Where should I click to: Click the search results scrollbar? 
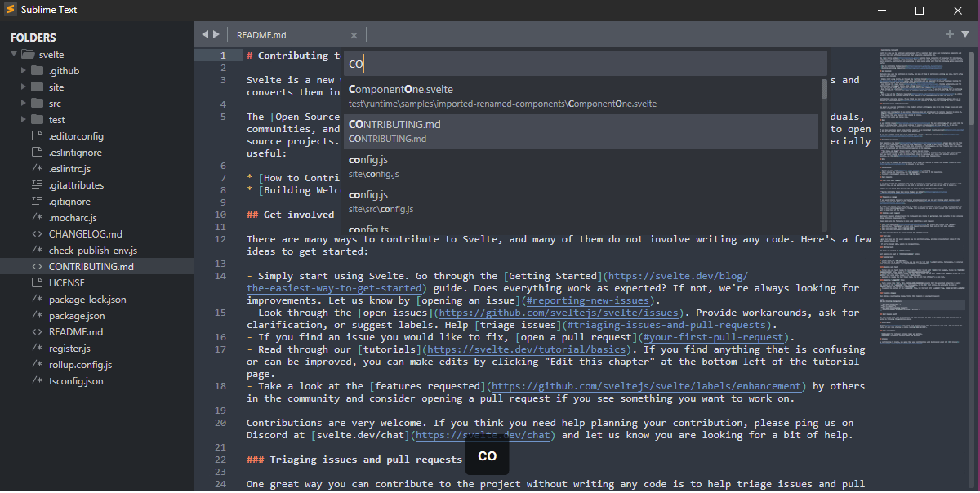click(823, 89)
